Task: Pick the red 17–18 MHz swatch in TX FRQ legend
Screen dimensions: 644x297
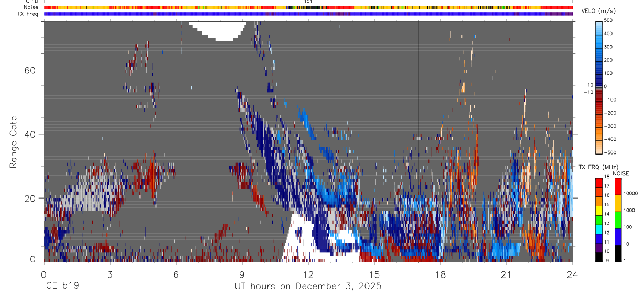Action: pos(599,183)
